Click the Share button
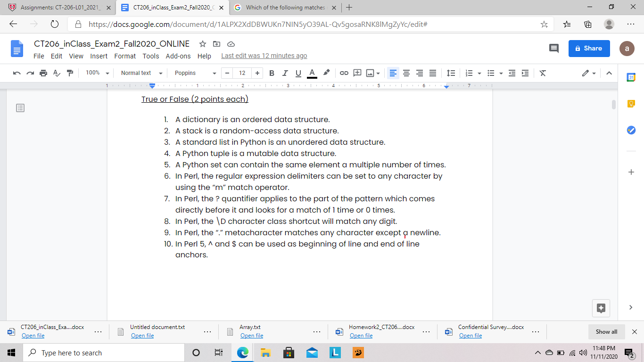Screen dimensions: 644x362 click(589, 48)
